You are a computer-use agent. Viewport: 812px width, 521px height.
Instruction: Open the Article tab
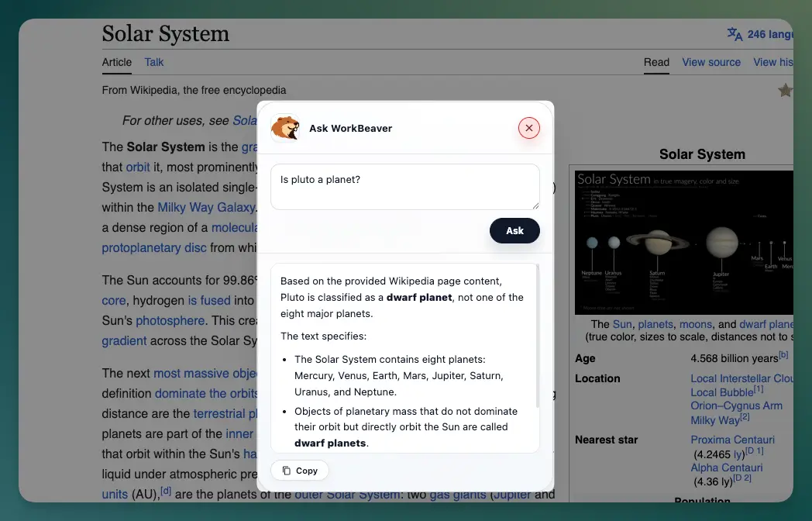(116, 62)
